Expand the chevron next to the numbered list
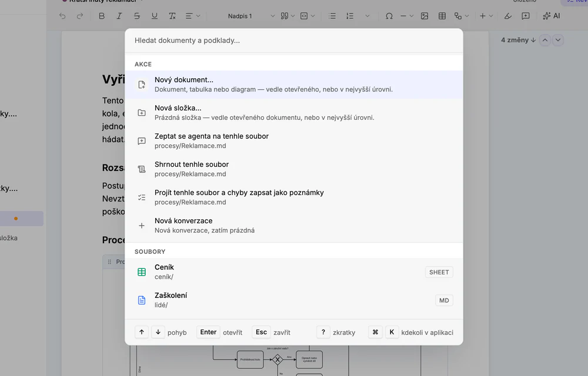 click(x=367, y=16)
